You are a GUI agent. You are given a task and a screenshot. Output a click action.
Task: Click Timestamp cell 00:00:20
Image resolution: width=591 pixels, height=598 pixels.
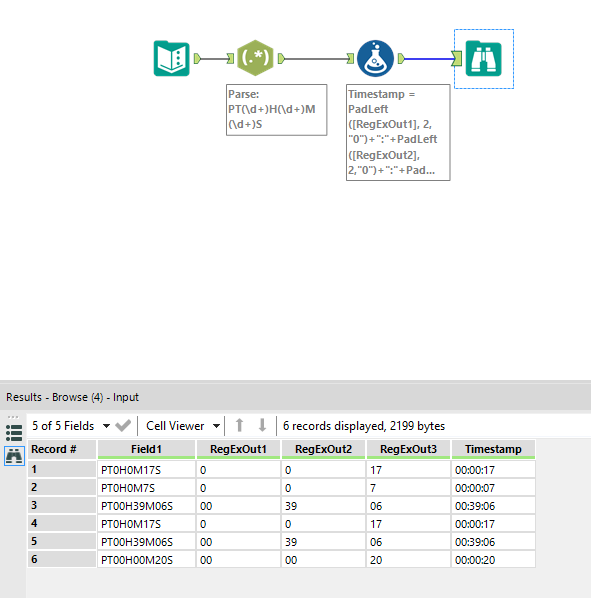coord(493,560)
